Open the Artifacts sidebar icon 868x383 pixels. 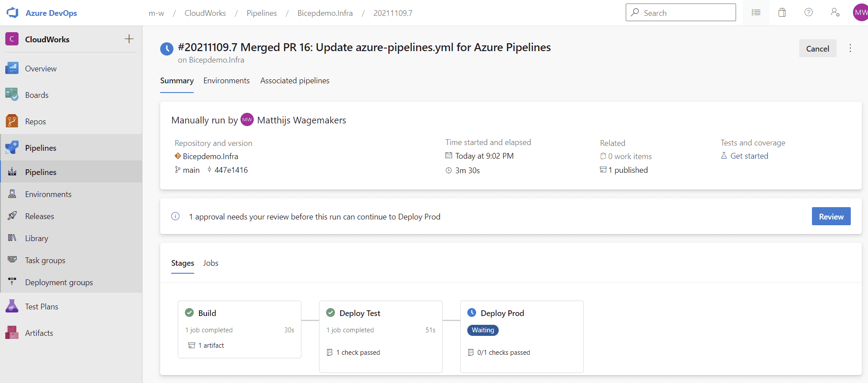pos(12,333)
